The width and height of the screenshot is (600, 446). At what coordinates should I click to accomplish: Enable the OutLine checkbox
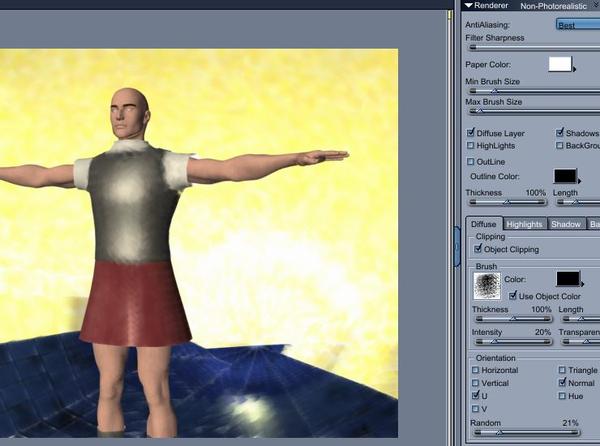point(471,161)
